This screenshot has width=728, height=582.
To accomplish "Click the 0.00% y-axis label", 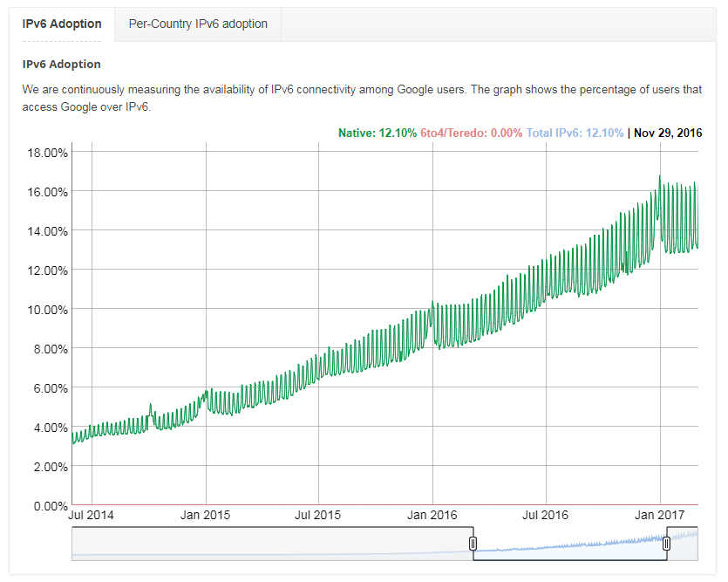I will click(47, 506).
